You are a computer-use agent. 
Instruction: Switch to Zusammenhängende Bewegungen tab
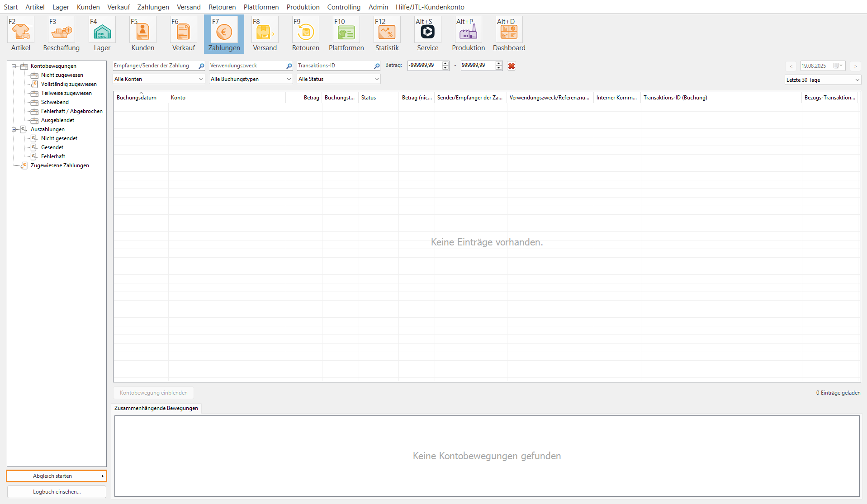(156, 408)
